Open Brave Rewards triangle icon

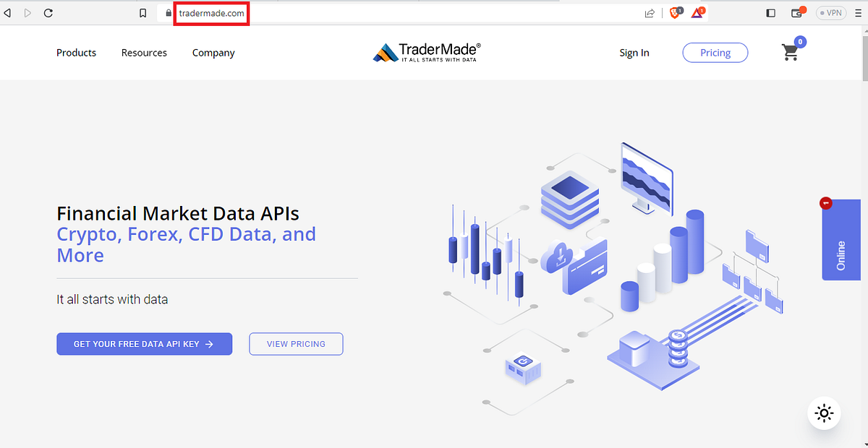click(x=698, y=12)
